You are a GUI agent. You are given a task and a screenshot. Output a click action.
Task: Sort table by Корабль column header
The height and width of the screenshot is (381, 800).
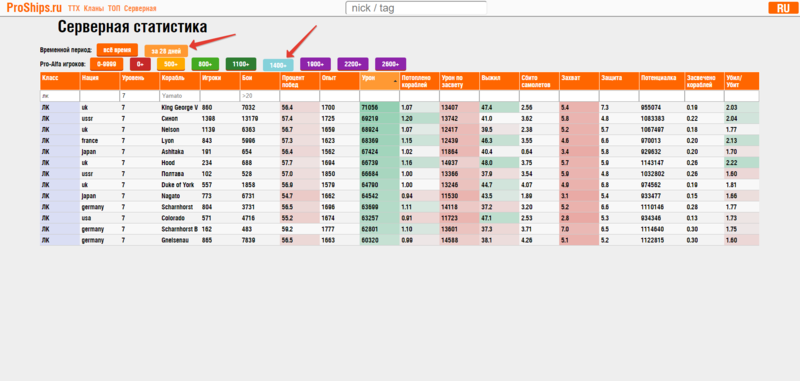[180, 81]
